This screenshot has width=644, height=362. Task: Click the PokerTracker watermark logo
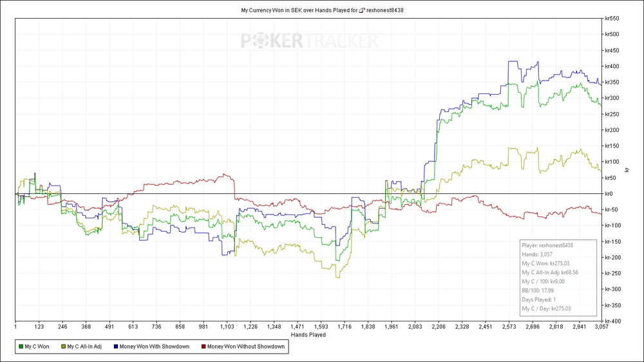pyautogui.click(x=309, y=41)
